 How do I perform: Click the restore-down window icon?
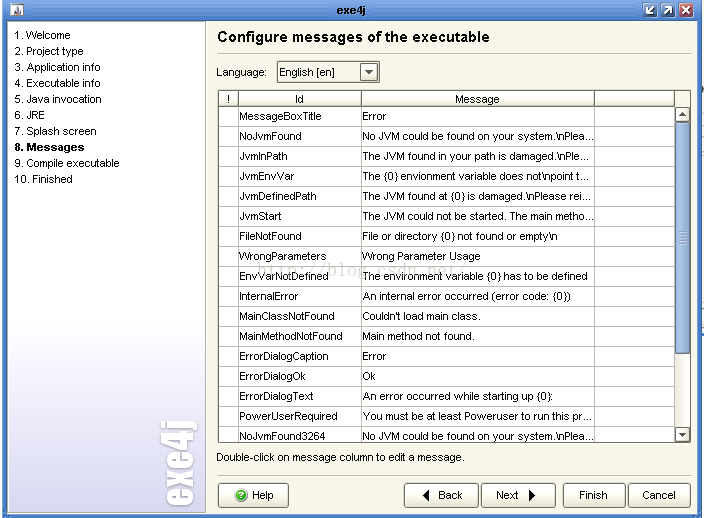point(650,10)
